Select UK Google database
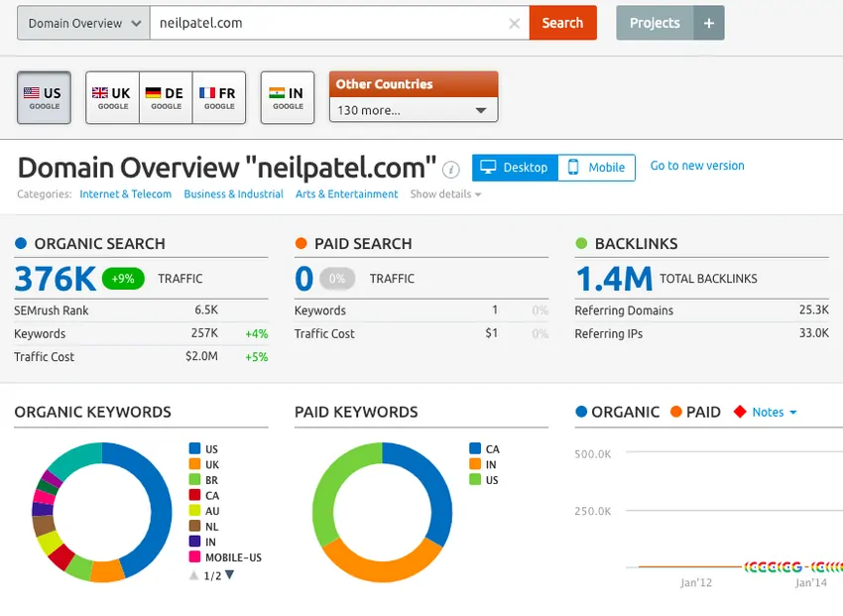This screenshot has height=616, width=843. 112,98
